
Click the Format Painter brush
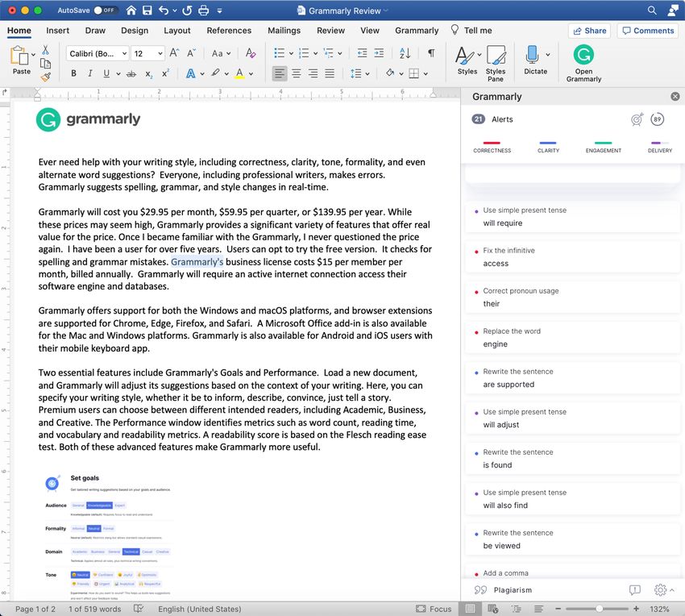tap(46, 77)
